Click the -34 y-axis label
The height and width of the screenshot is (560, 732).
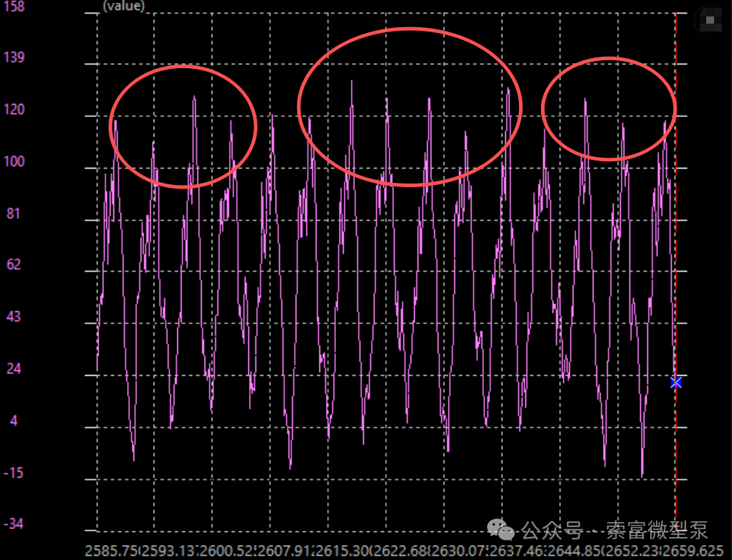click(14, 524)
